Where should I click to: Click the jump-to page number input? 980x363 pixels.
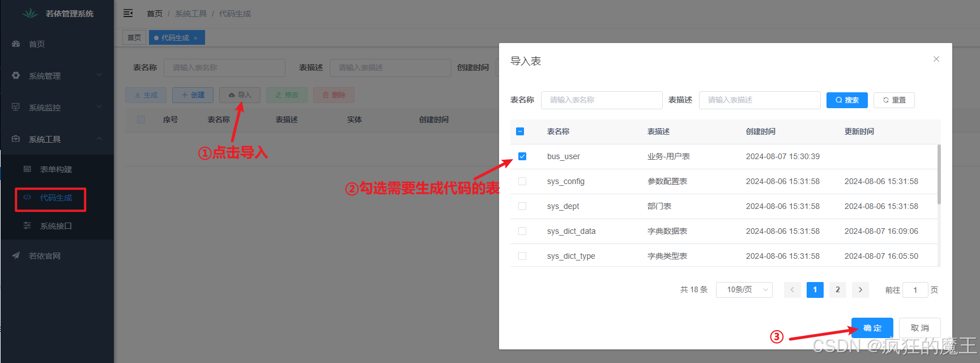(915, 290)
